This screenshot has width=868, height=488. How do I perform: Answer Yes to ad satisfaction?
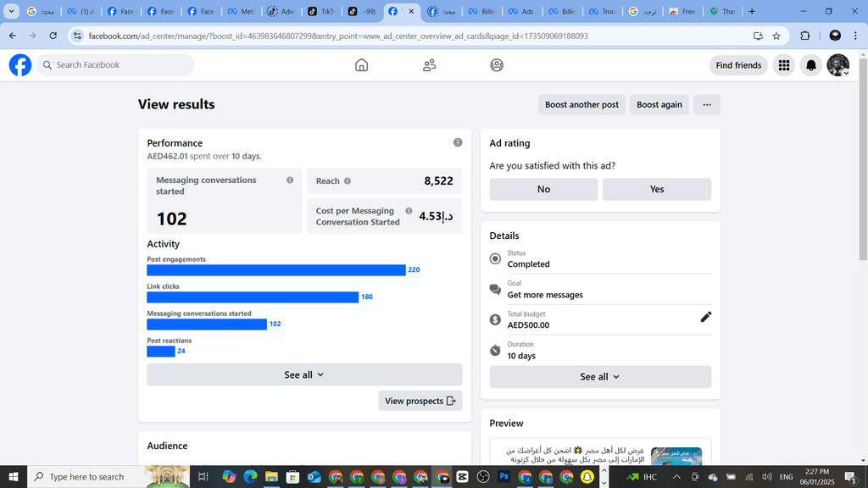(x=657, y=189)
